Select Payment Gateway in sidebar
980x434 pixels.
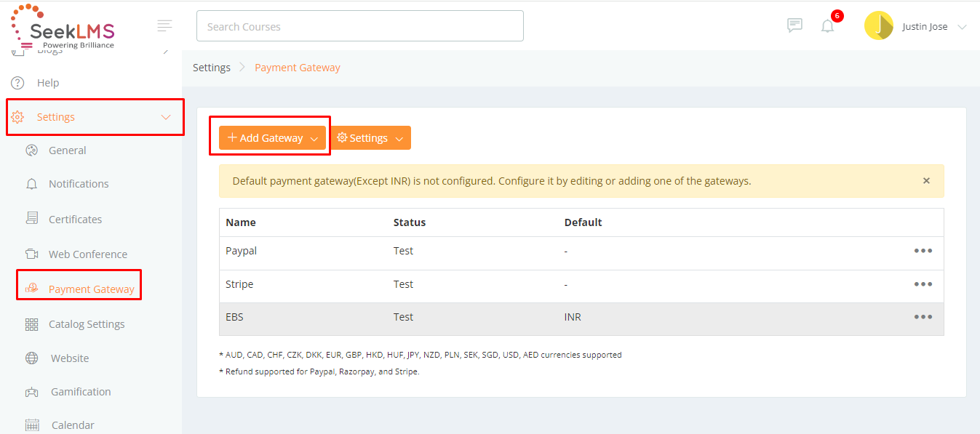tap(92, 289)
